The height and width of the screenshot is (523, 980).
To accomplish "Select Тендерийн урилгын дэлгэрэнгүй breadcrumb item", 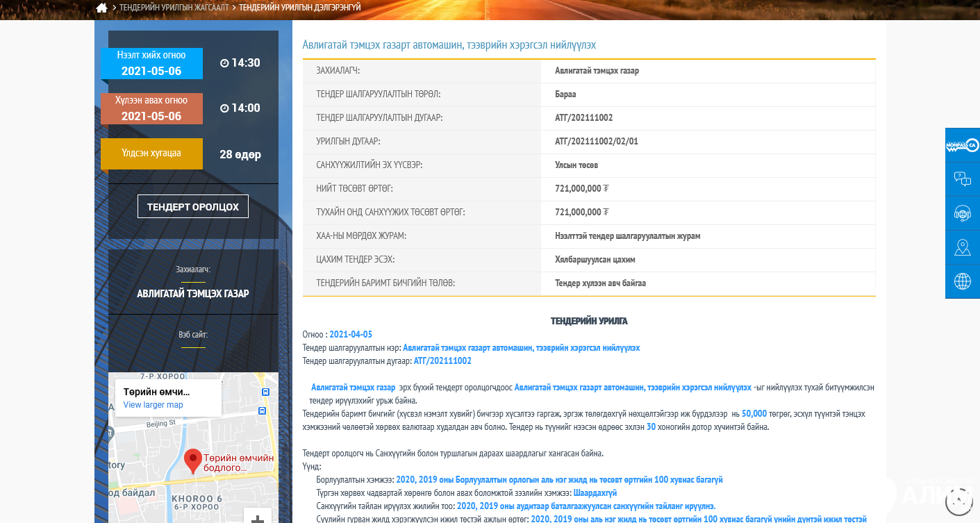I will point(299,8).
